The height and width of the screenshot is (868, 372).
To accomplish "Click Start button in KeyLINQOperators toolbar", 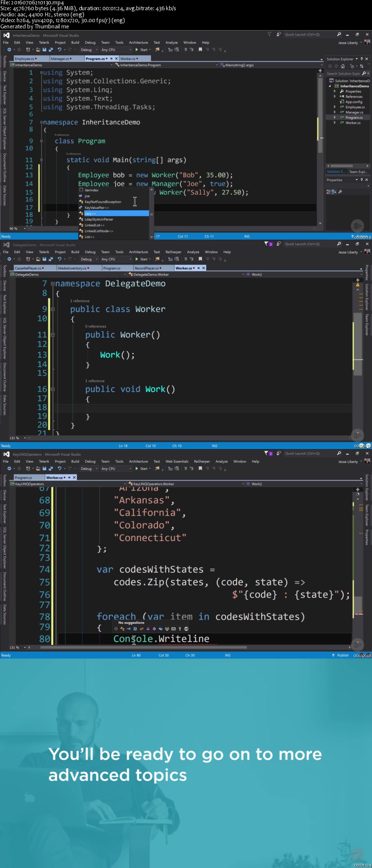I will pos(141,469).
